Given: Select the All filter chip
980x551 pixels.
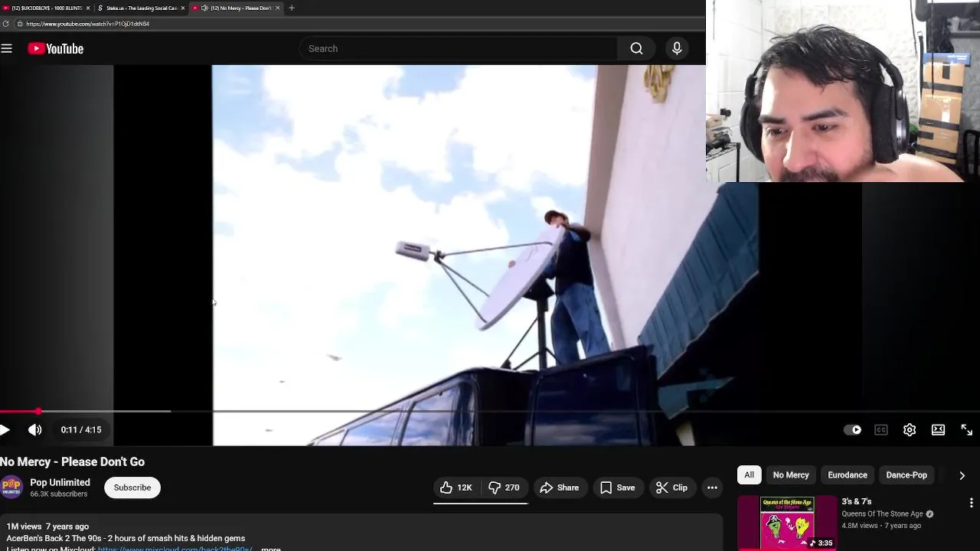Looking at the screenshot, I should [749, 475].
